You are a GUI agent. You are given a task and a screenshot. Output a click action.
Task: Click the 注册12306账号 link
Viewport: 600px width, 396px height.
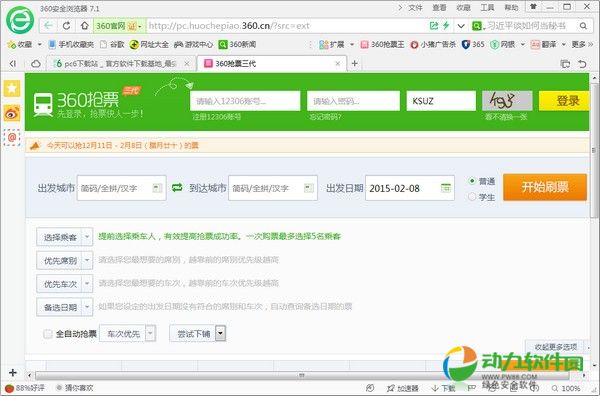(217, 117)
